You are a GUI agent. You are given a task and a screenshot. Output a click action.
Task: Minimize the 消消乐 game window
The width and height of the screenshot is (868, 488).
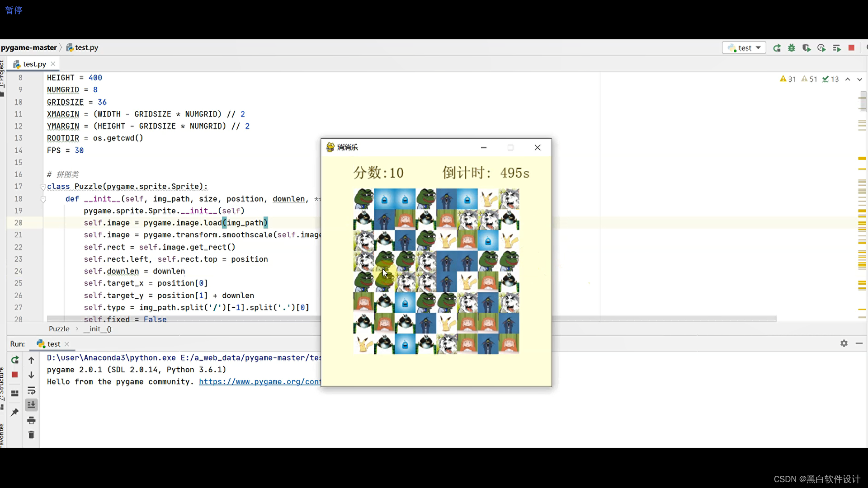pos(484,147)
